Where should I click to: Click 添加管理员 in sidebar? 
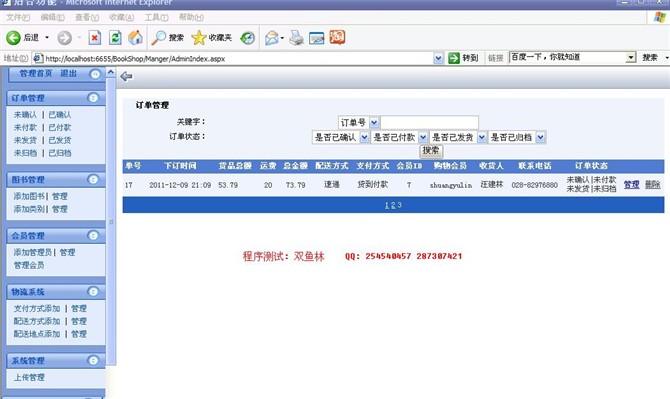[33, 252]
